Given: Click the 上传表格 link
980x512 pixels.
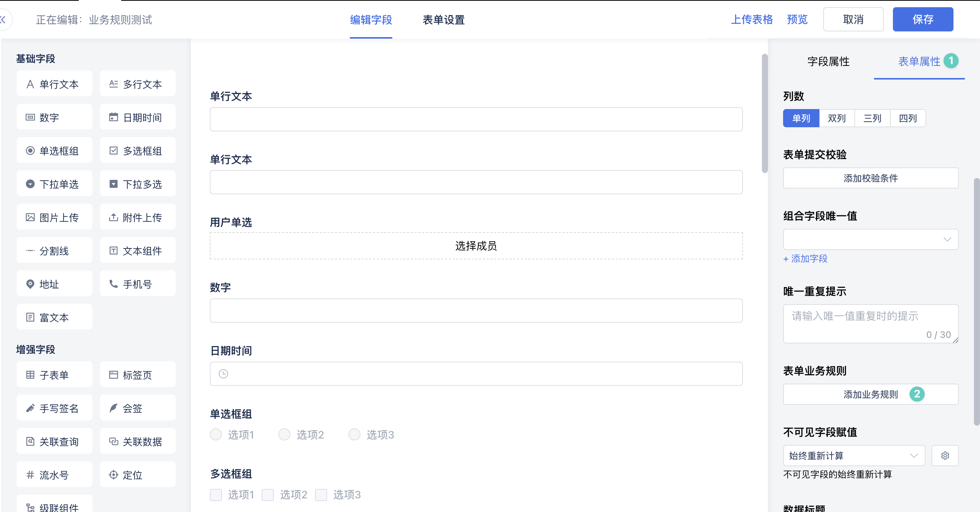Looking at the screenshot, I should tap(751, 19).
